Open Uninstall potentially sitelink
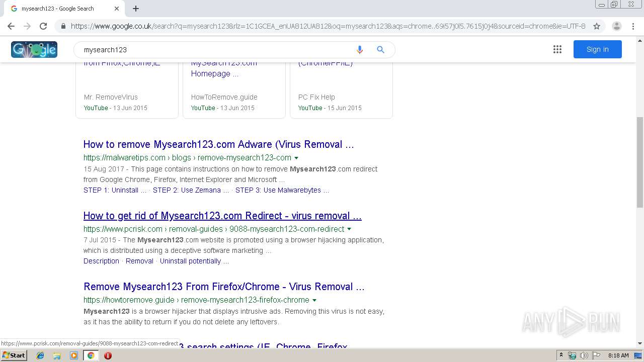This screenshot has height=362, width=644. (194, 261)
